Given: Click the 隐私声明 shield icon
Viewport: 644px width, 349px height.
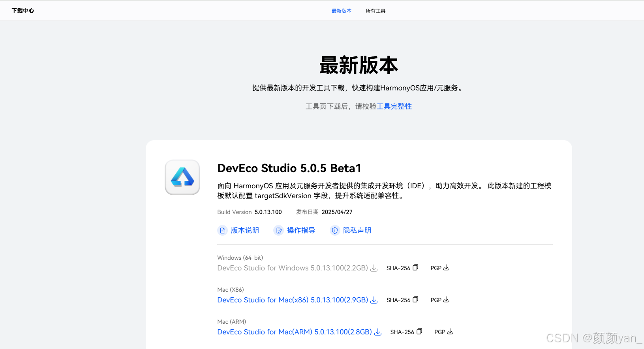Looking at the screenshot, I should click(335, 230).
